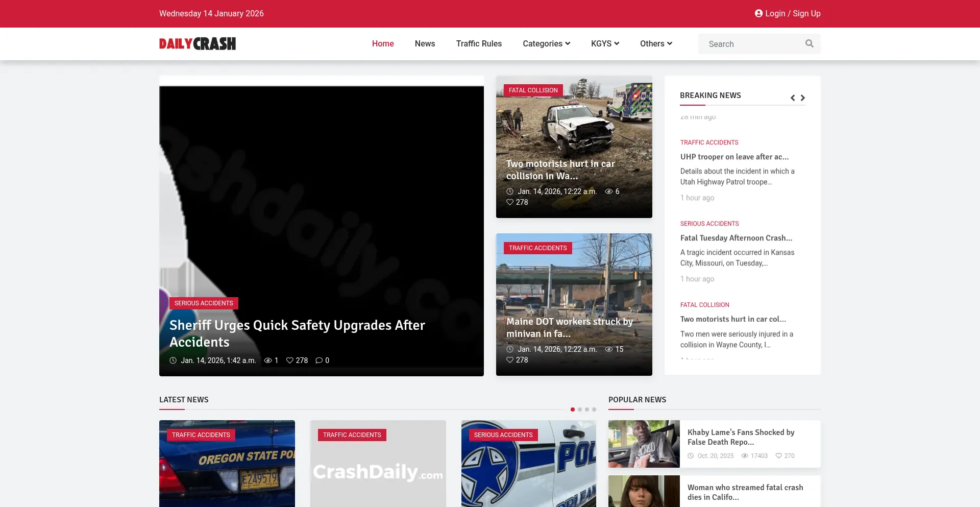Open the Categories dropdown
Image resolution: width=980 pixels, height=507 pixels.
pyautogui.click(x=546, y=44)
